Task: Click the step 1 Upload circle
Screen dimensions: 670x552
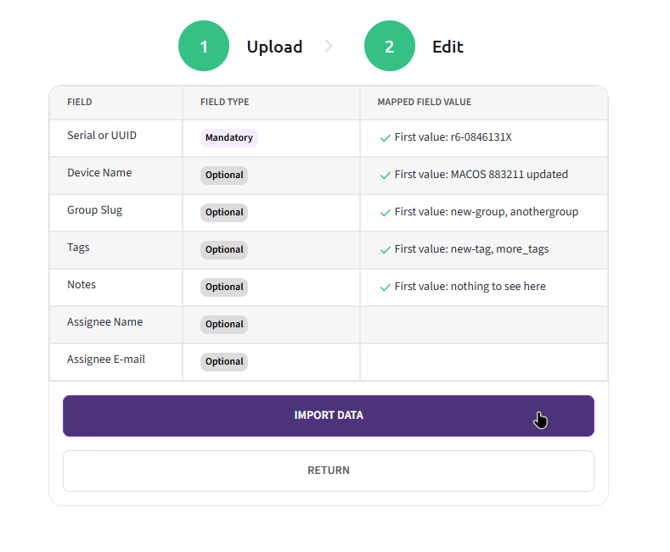Action: click(x=204, y=47)
